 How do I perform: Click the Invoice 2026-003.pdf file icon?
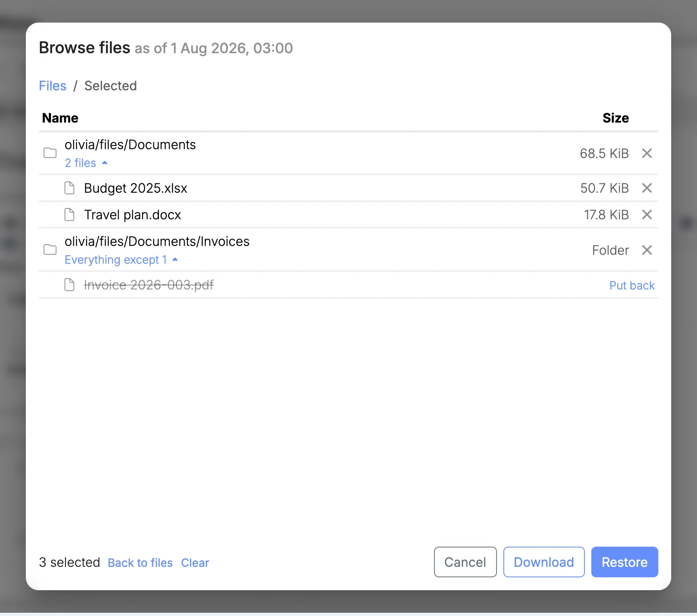point(69,285)
